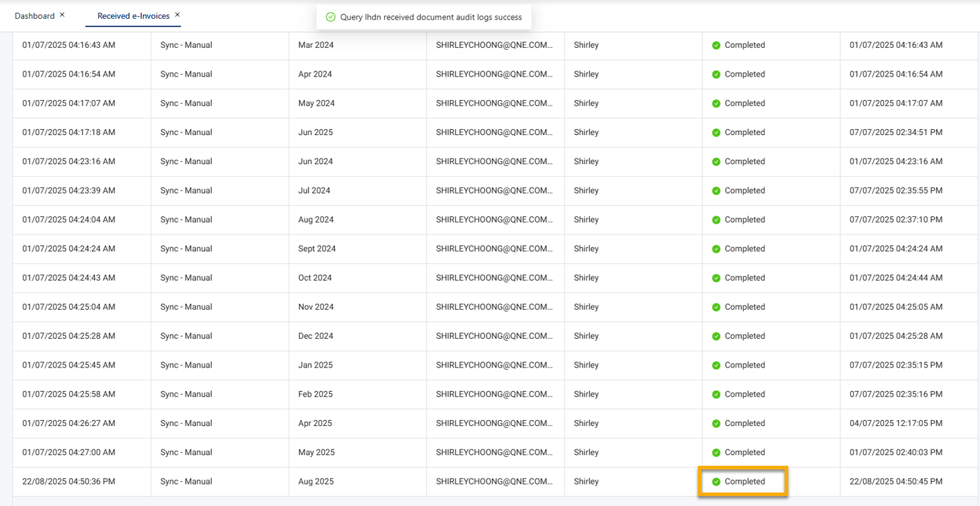Image resolution: width=980 pixels, height=506 pixels.
Task: Click the green check icon in Sept 2024 row
Action: pyautogui.click(x=716, y=249)
